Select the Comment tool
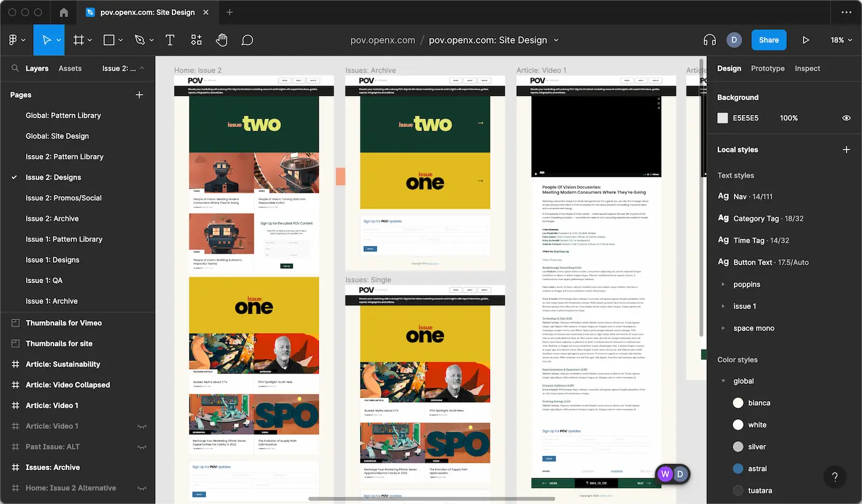Screen dimensions: 862x504 [248, 40]
